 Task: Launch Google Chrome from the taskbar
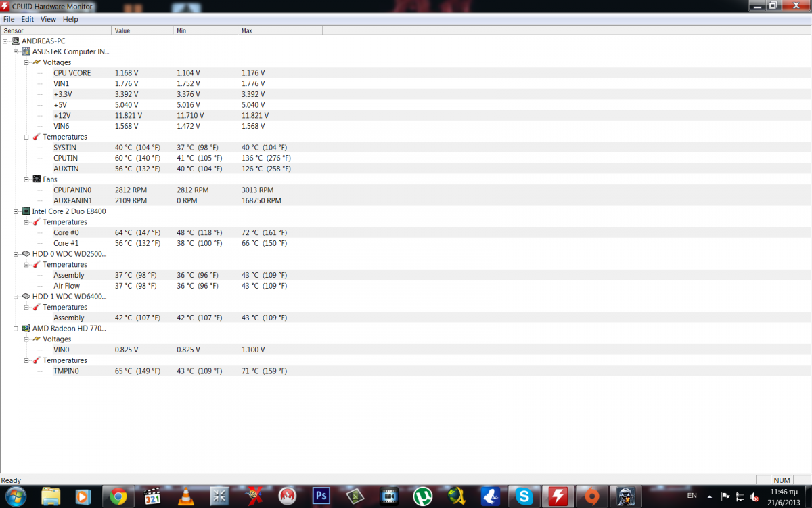[x=119, y=496]
